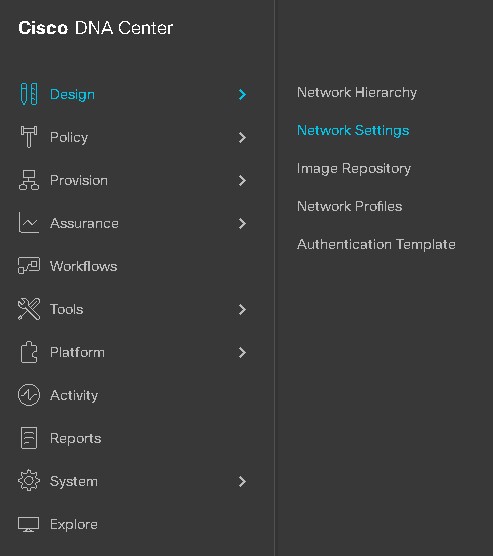Viewport: 493px width, 556px height.
Task: Click the Policy icon in sidebar
Action: [x=29, y=137]
